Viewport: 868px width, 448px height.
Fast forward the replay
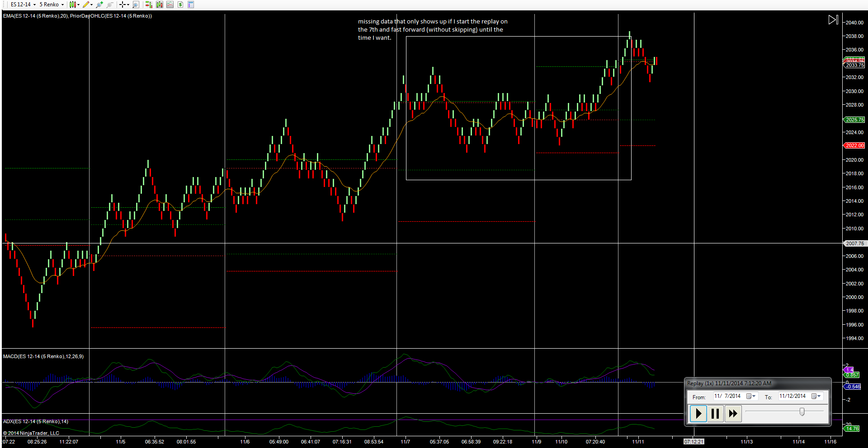point(733,413)
